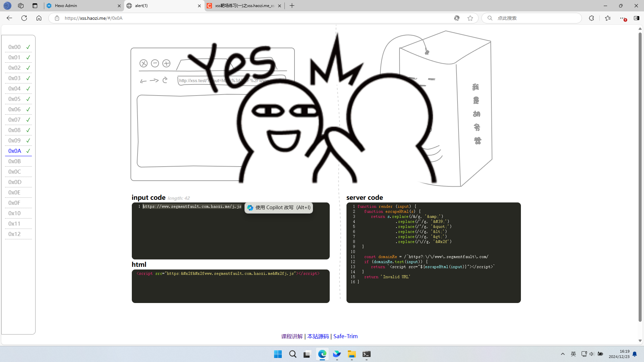Toggle the browser sidebar icon

coord(636,18)
